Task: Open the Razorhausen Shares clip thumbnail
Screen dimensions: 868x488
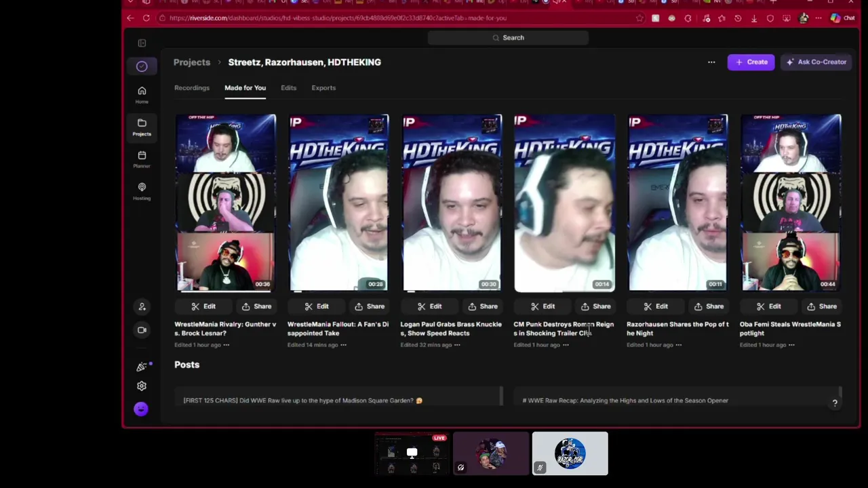Action: (x=678, y=203)
